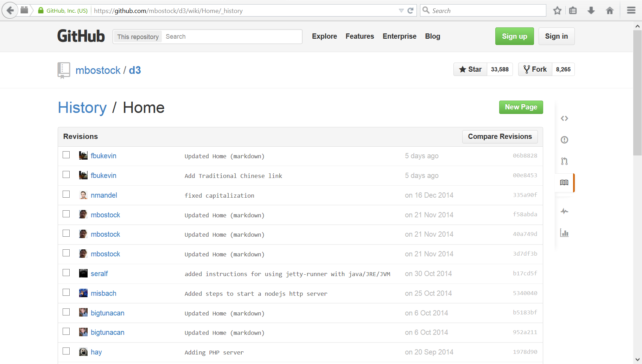Open the Wiki sidebar icon
642x364 pixels.
pos(564,183)
